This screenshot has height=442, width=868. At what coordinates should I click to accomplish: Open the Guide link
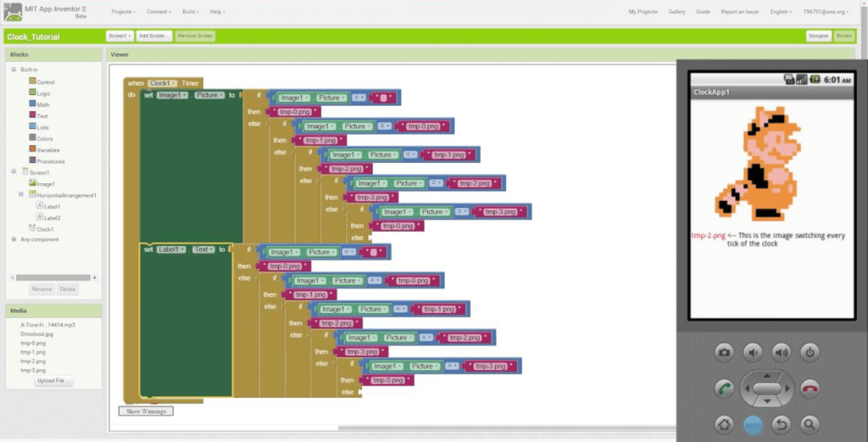click(703, 12)
